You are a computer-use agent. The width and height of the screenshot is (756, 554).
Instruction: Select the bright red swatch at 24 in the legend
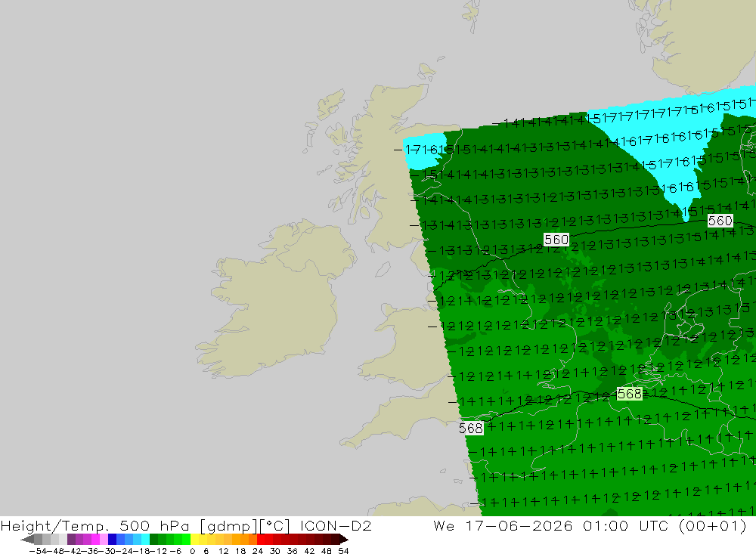[261, 539]
